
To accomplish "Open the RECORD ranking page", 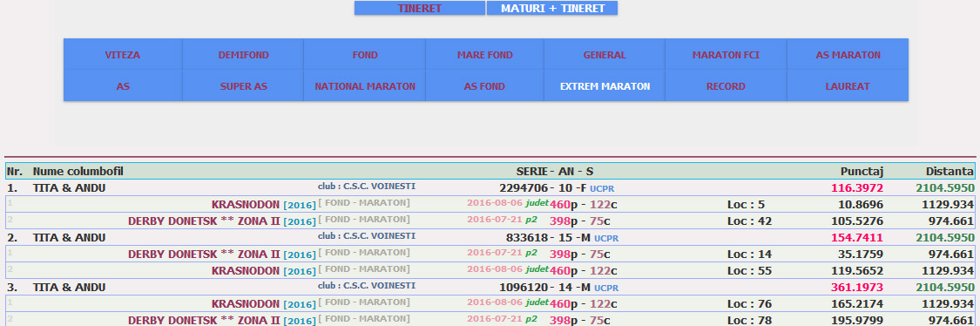I will coord(726,86).
